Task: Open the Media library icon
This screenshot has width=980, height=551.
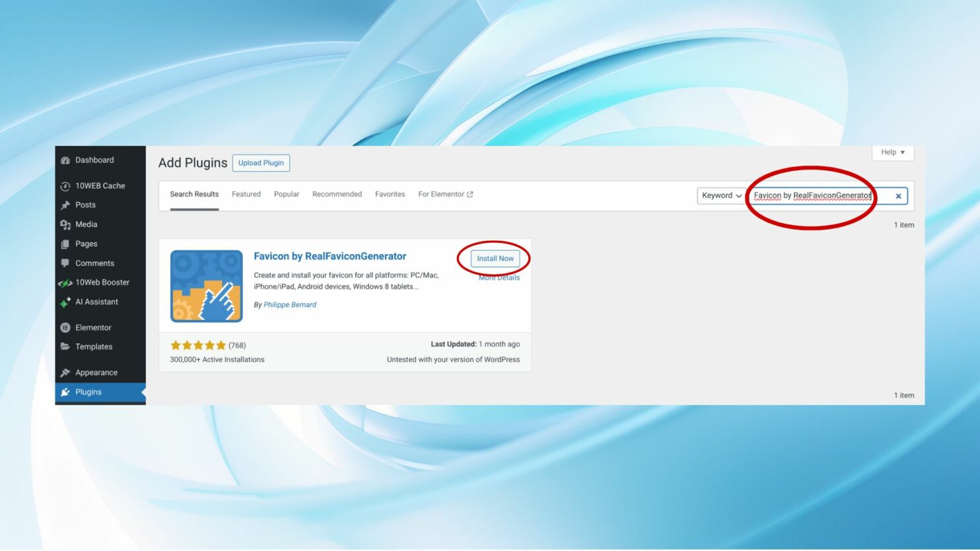Action: (x=65, y=224)
